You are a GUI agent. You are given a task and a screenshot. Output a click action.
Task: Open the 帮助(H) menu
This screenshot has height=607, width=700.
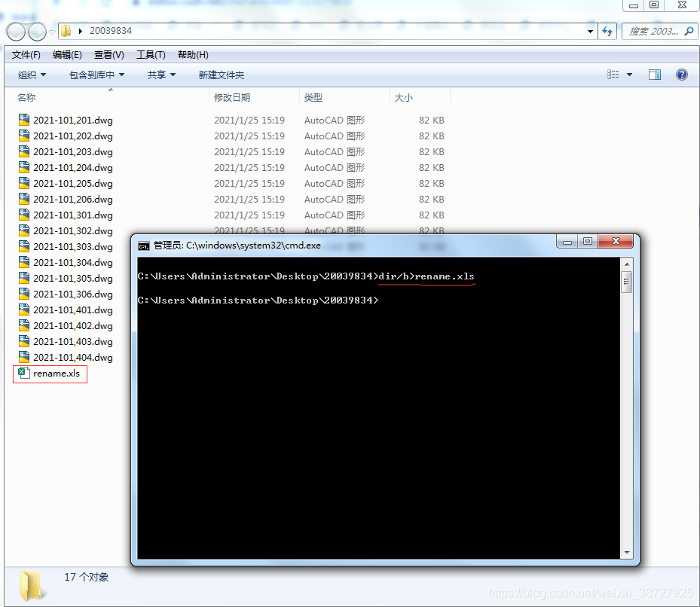(x=193, y=54)
